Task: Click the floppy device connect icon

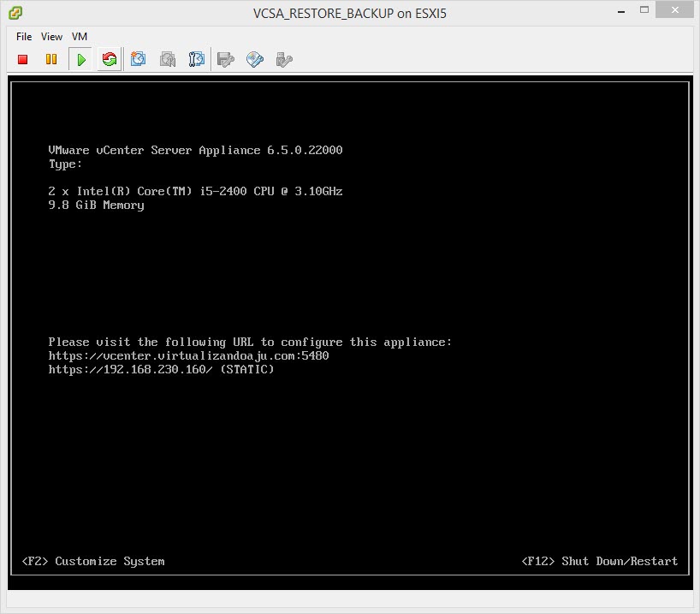Action: pyautogui.click(x=226, y=59)
